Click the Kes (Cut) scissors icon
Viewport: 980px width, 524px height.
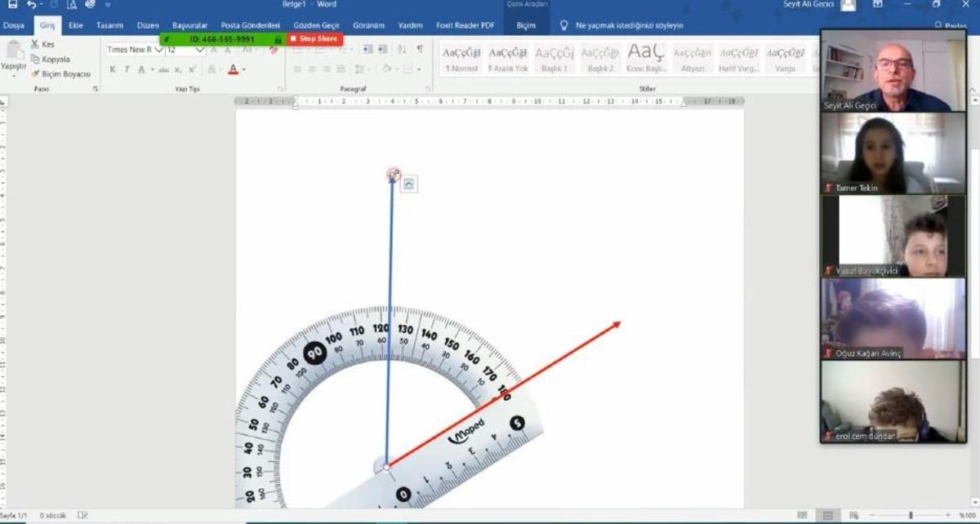pos(36,45)
